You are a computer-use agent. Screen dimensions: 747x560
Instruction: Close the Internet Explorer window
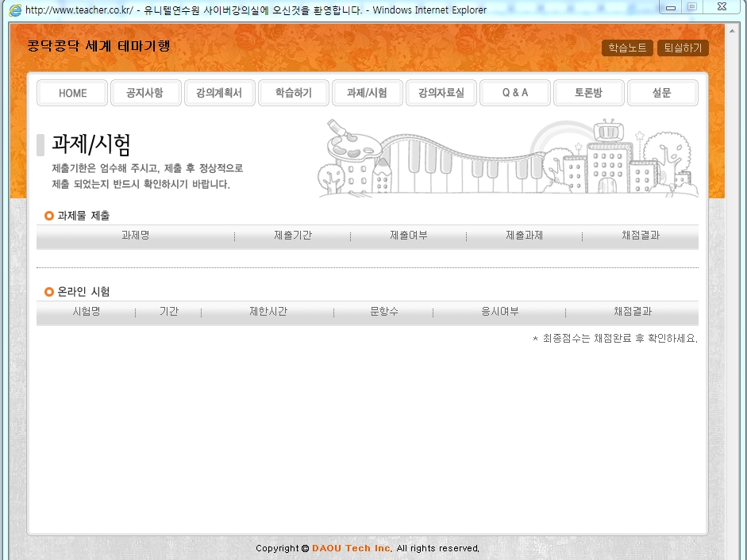[722, 7]
